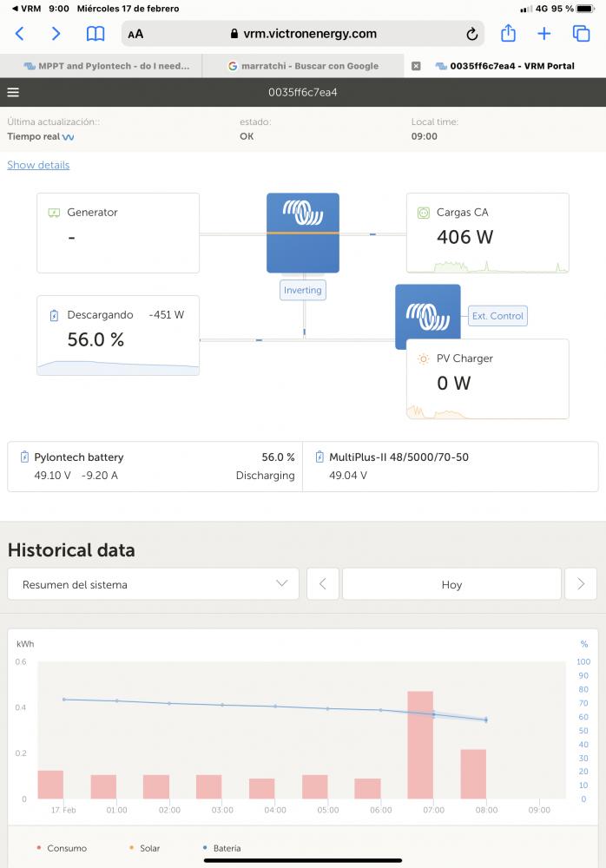Open the VRM hamburger menu
The width and height of the screenshot is (606, 868).
click(x=13, y=93)
